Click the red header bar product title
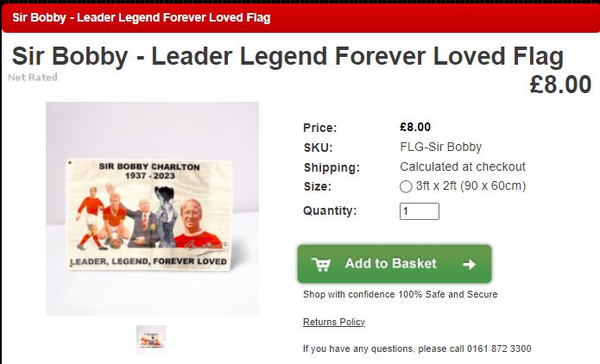The height and width of the screenshot is (364, 600). click(x=142, y=17)
